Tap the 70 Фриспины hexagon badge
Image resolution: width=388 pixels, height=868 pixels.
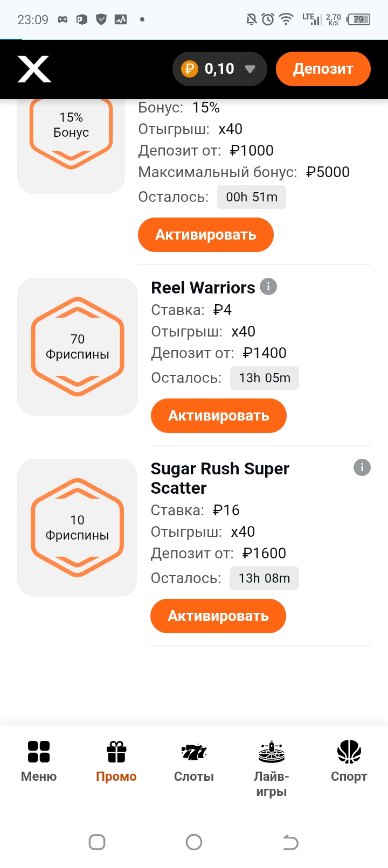coord(78,347)
